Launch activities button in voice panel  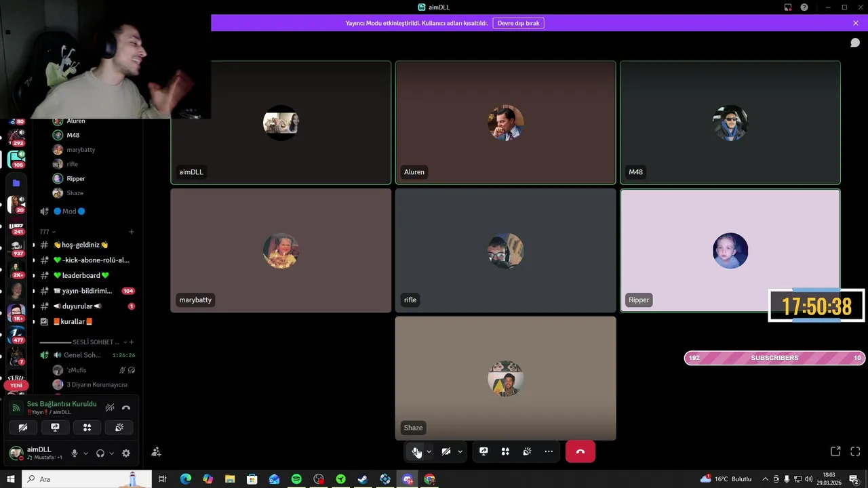tap(87, 428)
